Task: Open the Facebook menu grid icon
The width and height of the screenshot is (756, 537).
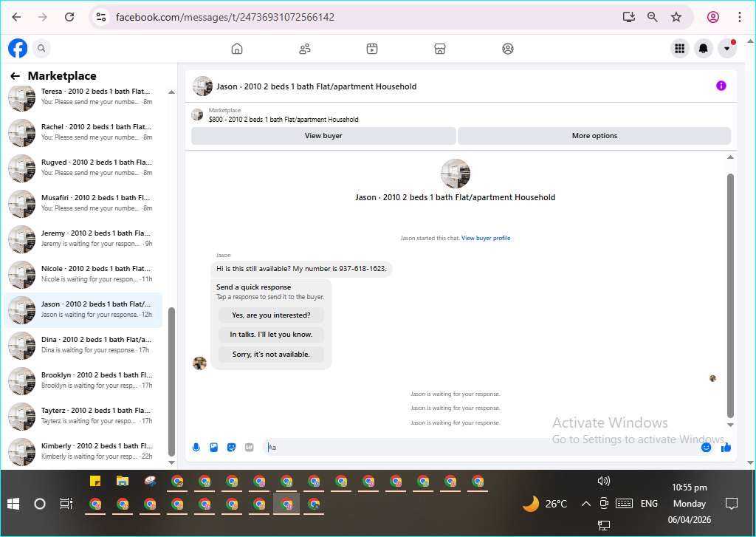Action: pos(680,48)
